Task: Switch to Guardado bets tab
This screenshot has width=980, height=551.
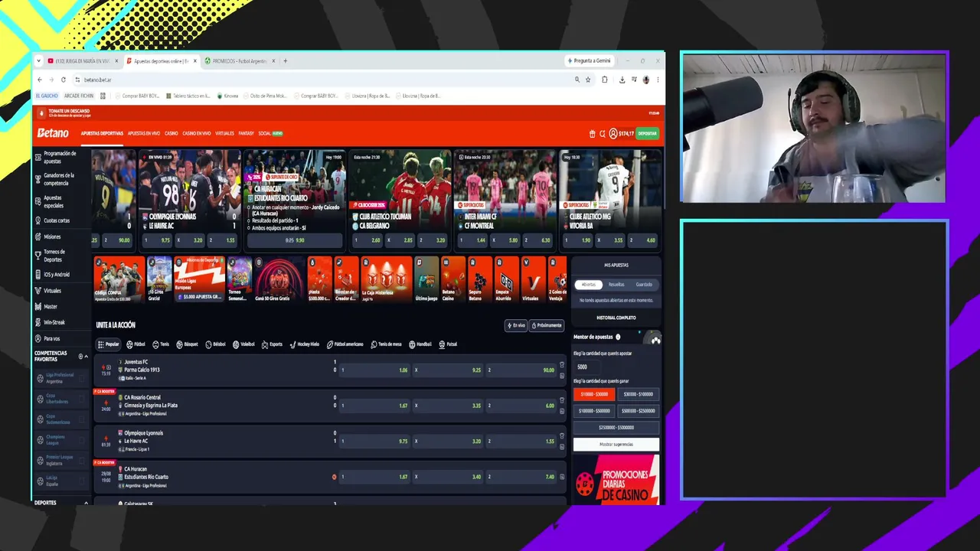Action: point(644,285)
